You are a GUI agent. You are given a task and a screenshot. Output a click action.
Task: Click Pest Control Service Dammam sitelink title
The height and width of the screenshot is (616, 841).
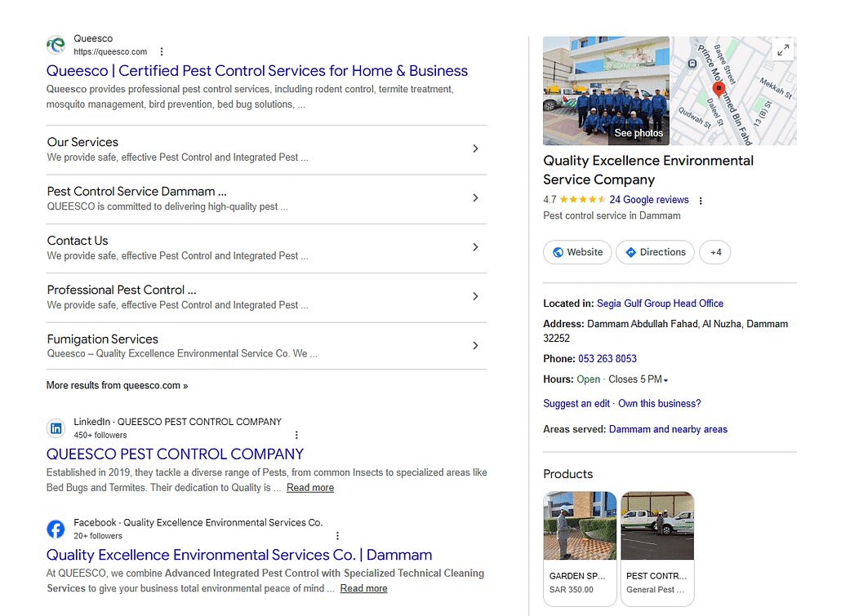point(137,192)
